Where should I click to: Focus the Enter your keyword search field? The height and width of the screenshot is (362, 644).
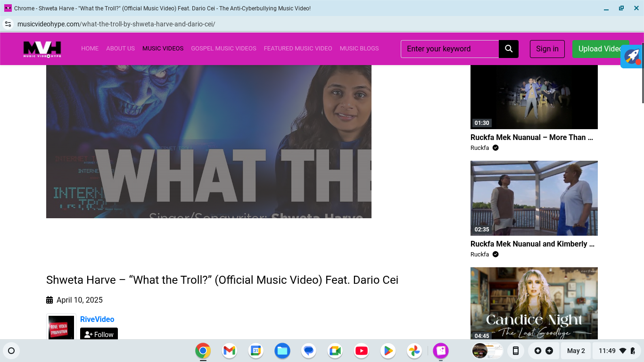pyautogui.click(x=450, y=49)
